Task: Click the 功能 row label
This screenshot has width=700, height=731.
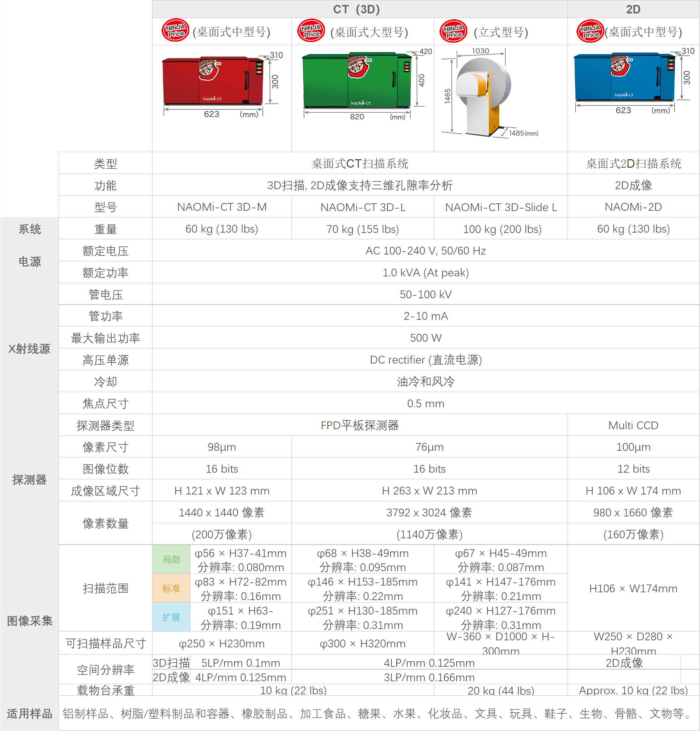Action: point(106,185)
